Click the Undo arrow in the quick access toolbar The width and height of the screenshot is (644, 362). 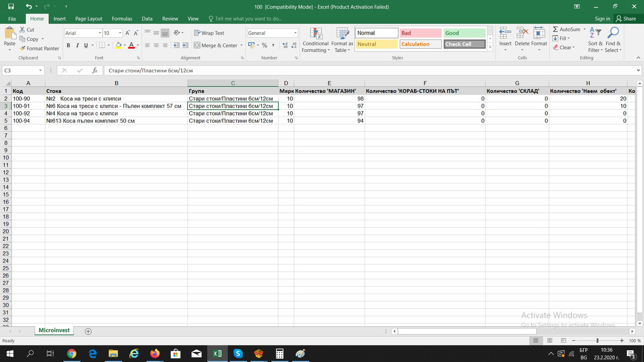point(29,7)
